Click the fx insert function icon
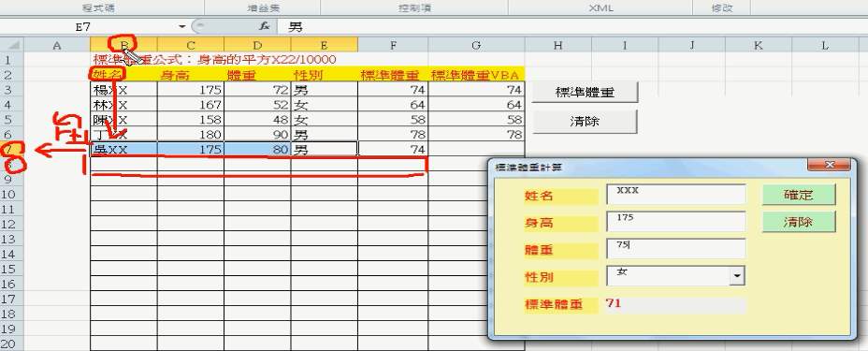The height and width of the screenshot is (351, 868). coord(265,26)
